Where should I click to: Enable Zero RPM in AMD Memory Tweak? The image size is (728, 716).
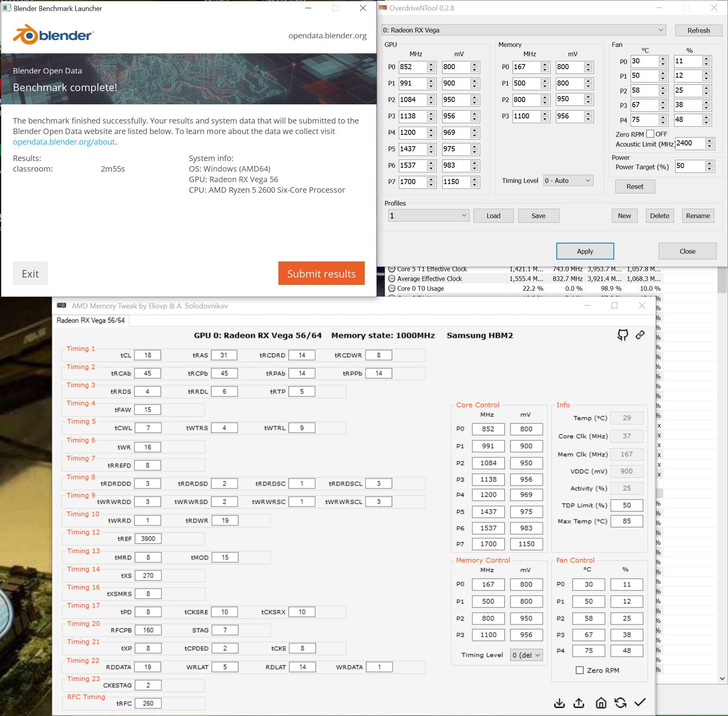(x=580, y=670)
